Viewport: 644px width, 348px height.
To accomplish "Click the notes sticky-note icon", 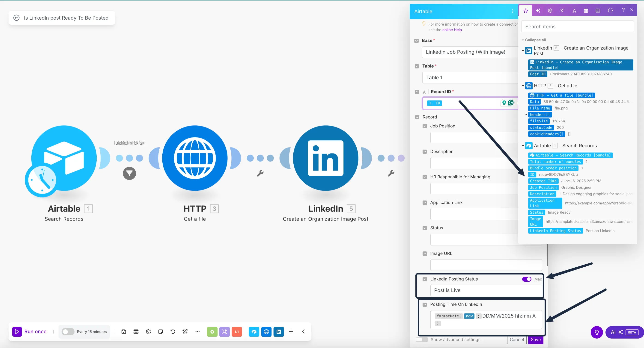I will pyautogui.click(x=161, y=331).
